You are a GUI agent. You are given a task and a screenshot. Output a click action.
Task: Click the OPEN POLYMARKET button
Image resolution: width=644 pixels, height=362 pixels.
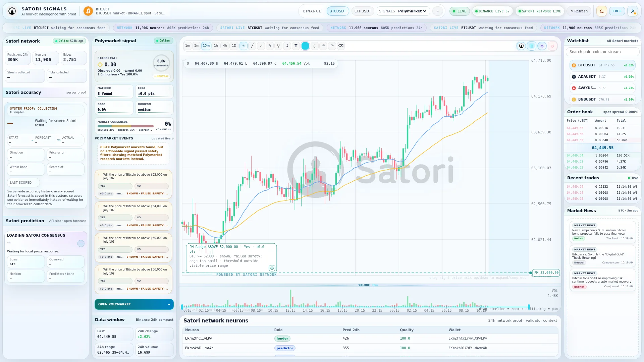coord(134,304)
